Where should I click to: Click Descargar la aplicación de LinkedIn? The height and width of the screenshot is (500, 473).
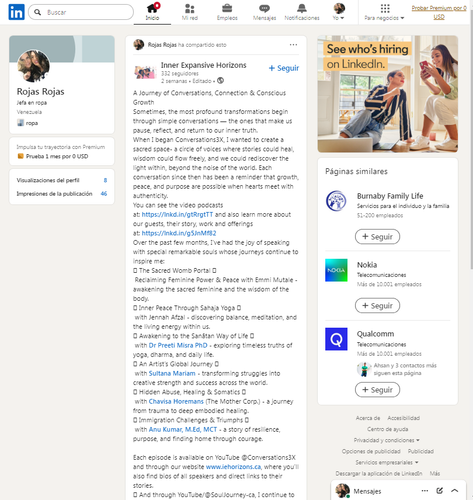[x=379, y=473]
